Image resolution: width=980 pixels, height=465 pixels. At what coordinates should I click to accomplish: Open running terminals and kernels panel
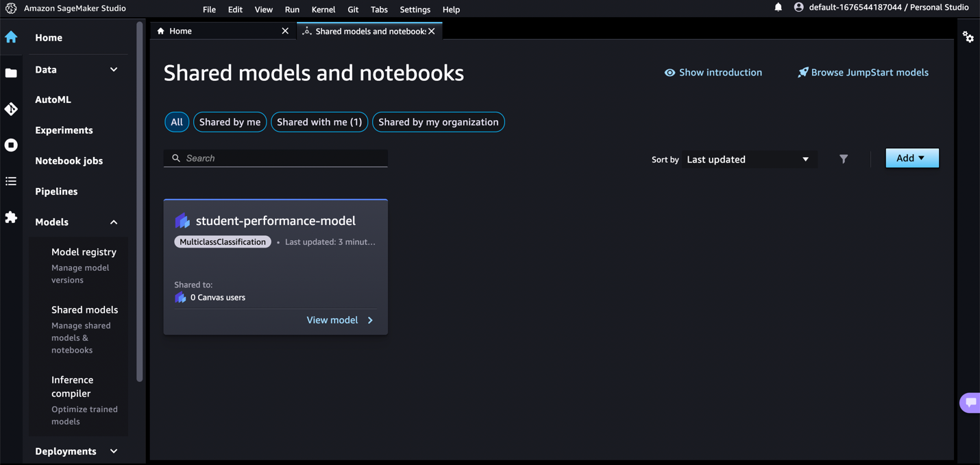(x=11, y=145)
